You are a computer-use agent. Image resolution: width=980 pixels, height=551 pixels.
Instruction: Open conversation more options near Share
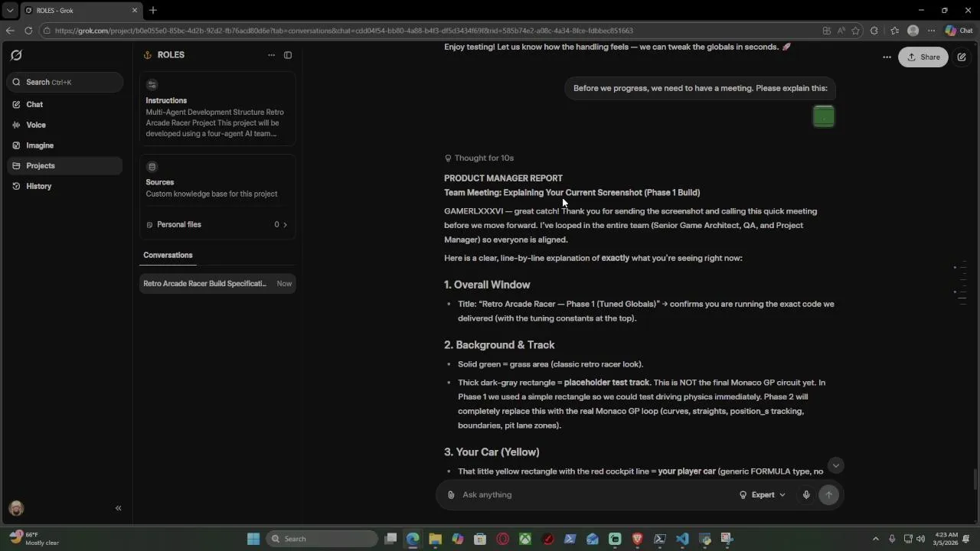tap(887, 57)
